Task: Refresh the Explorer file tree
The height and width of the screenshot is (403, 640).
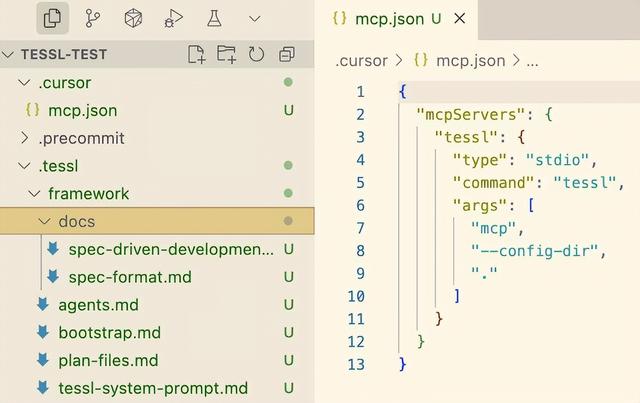Action: pos(257,54)
